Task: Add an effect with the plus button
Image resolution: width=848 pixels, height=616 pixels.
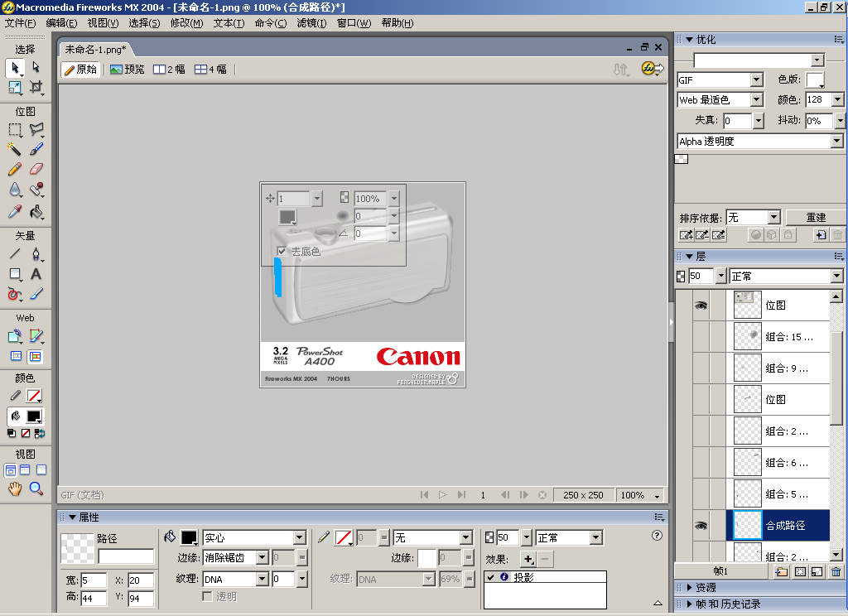Action: click(528, 559)
